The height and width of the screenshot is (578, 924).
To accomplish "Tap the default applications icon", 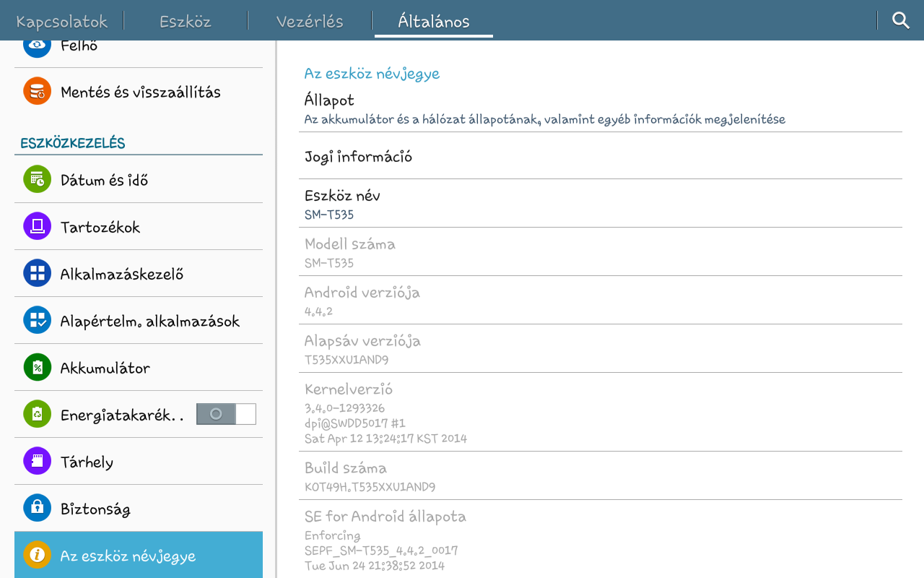I will 37,321.
